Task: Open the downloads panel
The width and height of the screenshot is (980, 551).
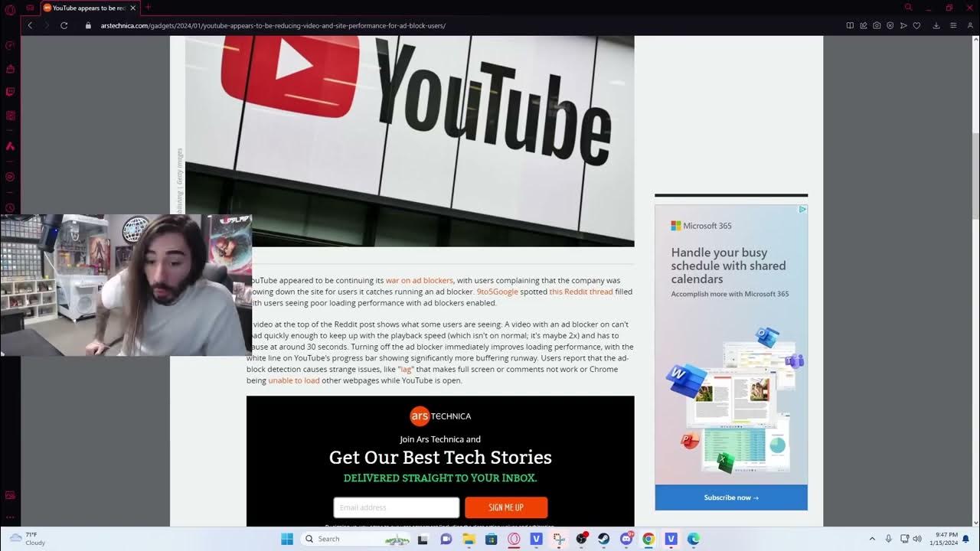Action: (936, 25)
